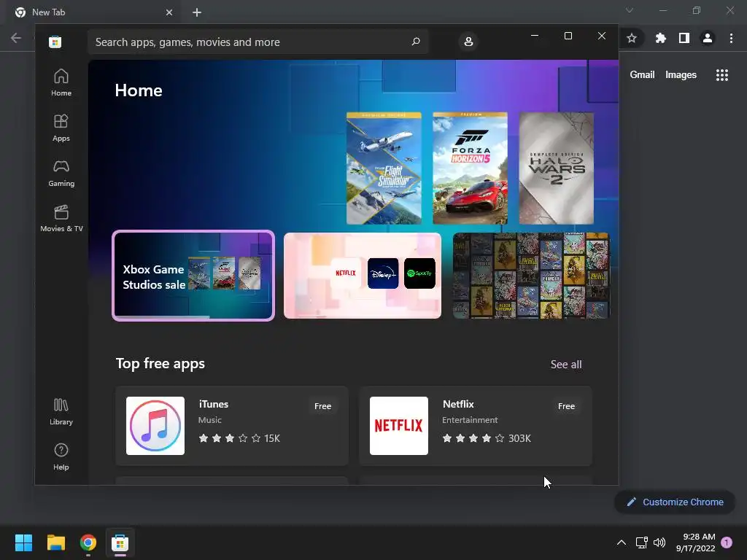Click the Free button on iTunes

[322, 406]
